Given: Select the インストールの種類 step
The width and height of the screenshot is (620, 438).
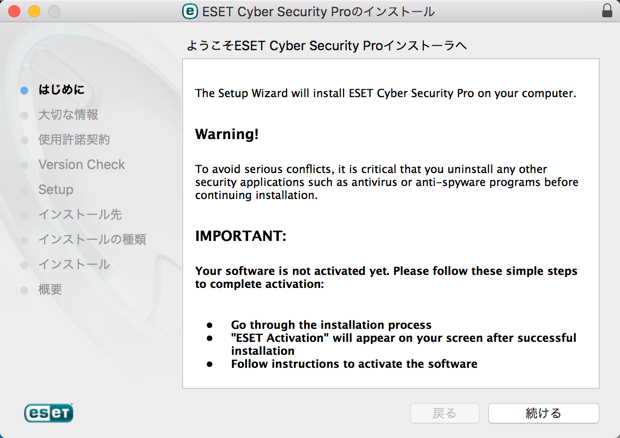Looking at the screenshot, I should click(92, 240).
